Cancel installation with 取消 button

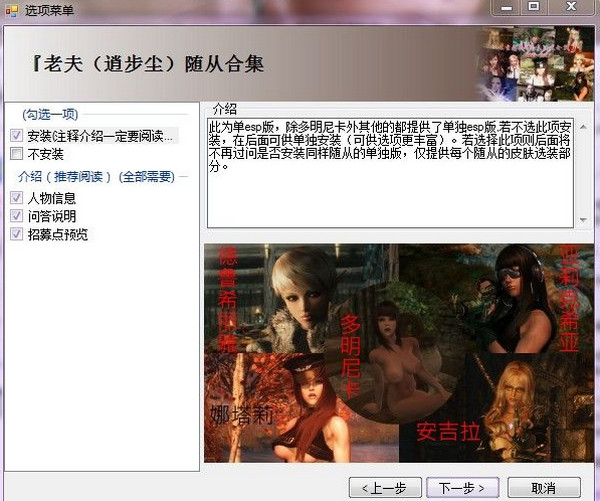544,488
